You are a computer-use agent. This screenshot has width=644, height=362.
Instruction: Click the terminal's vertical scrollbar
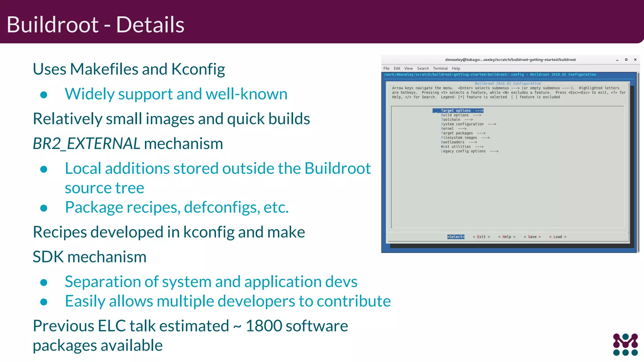[638, 162]
